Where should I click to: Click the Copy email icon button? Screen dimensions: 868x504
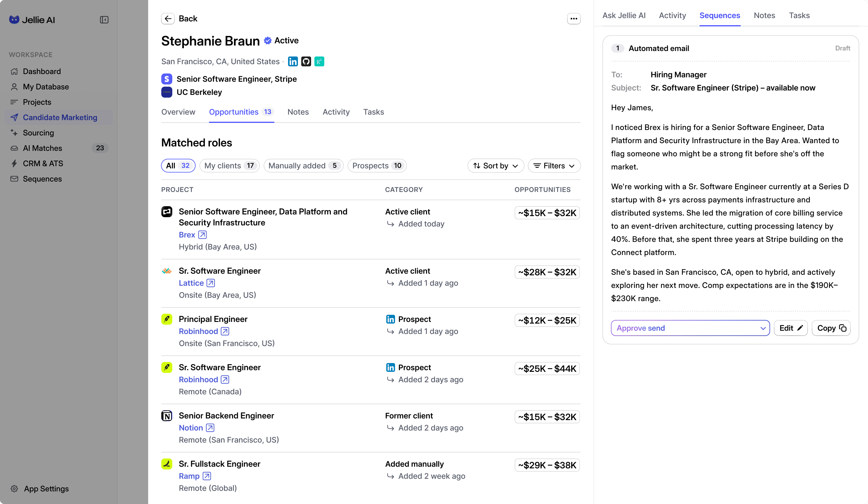point(831,328)
